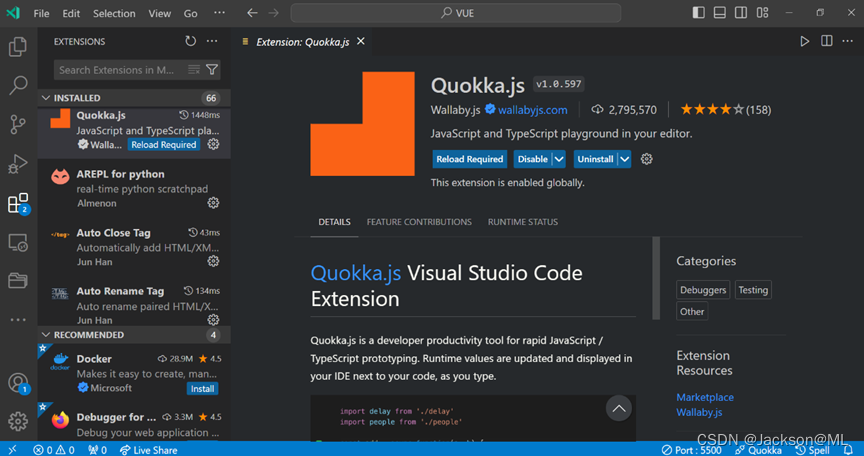This screenshot has height=456, width=864.
Task: Open the File menu
Action: pos(41,13)
